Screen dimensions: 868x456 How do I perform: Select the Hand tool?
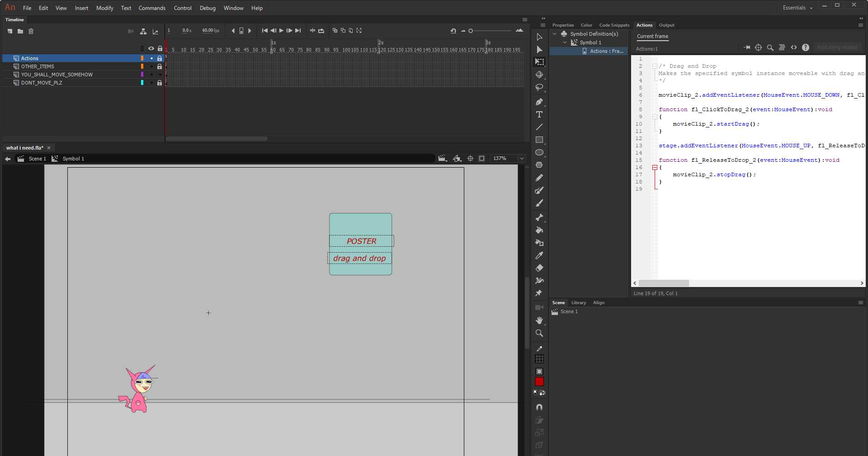[x=539, y=320]
